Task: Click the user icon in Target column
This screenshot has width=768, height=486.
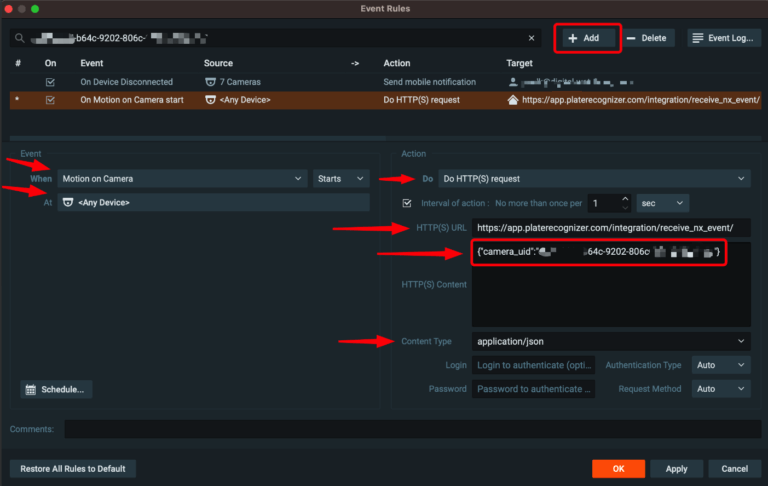Action: click(513, 82)
